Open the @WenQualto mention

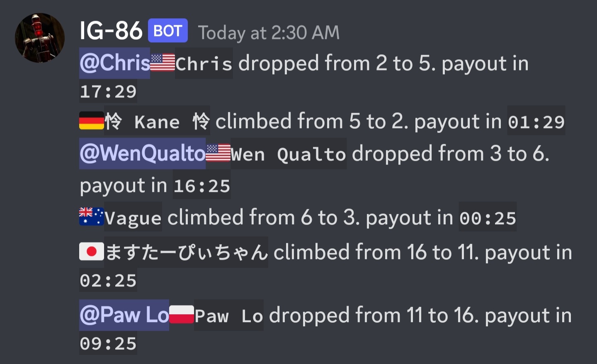tap(143, 153)
